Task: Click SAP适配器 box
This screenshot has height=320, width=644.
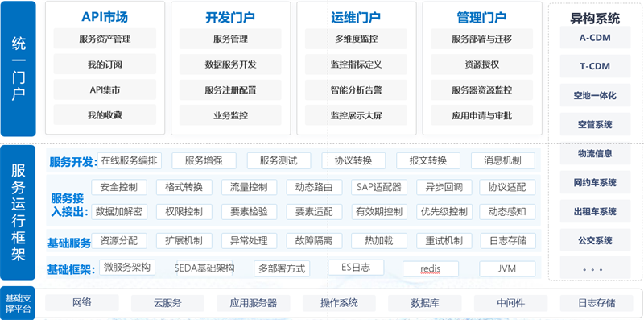Action: click(x=379, y=187)
